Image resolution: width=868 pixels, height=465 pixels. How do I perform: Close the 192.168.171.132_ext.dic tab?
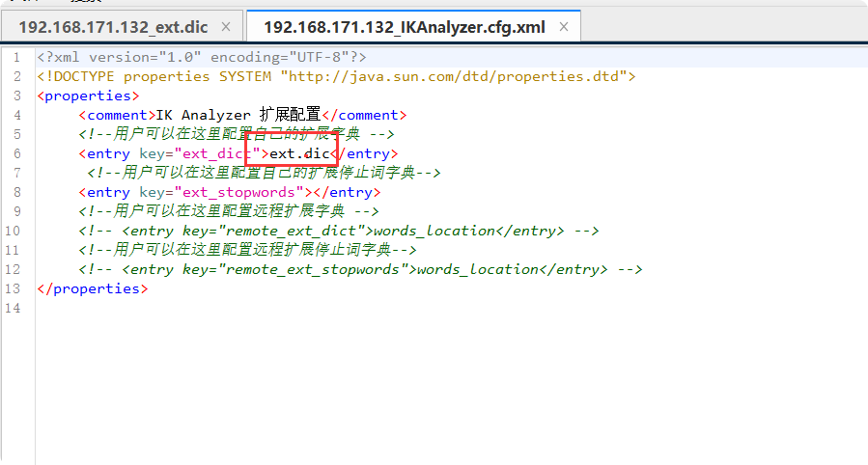[x=226, y=27]
